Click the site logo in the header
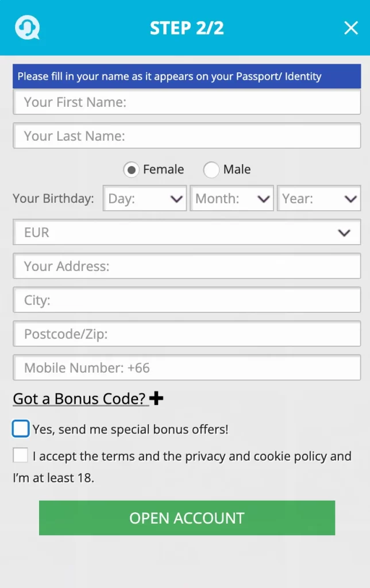The width and height of the screenshot is (370, 588). pyautogui.click(x=27, y=28)
